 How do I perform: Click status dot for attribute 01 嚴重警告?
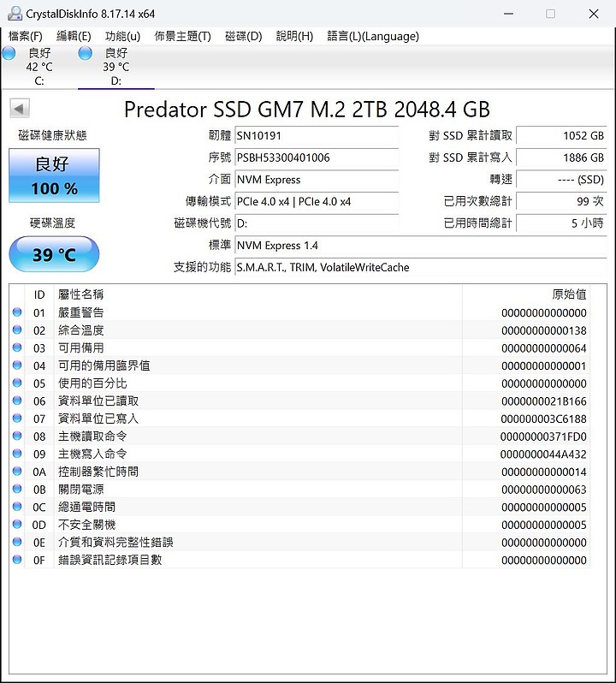17,312
